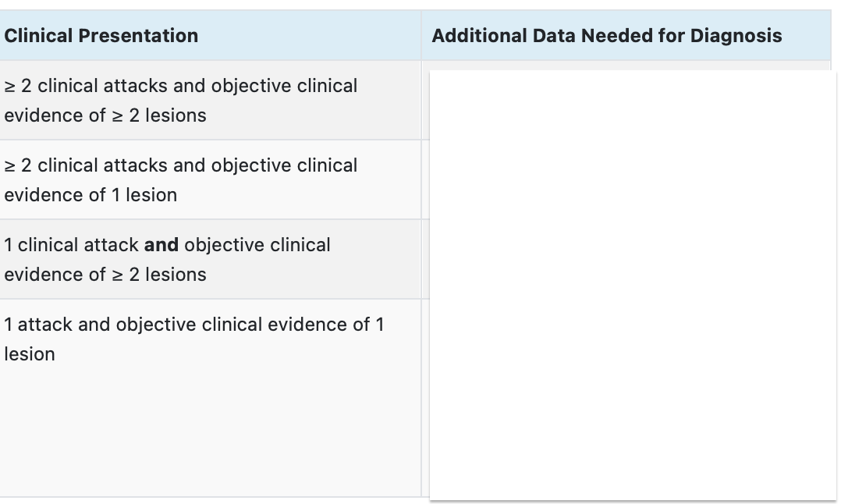Image resolution: width=841 pixels, height=504 pixels.
Task: Click the word 'Additional' in the header
Action: coord(479,36)
